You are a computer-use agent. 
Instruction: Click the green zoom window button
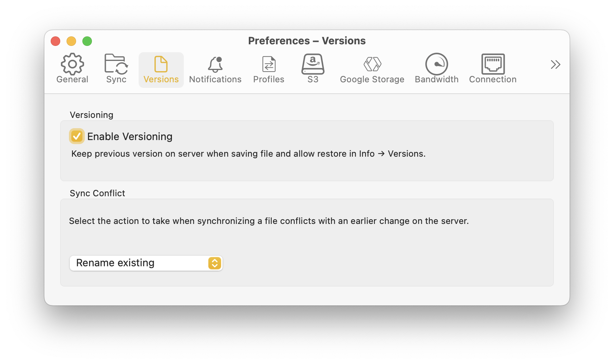[x=87, y=41]
